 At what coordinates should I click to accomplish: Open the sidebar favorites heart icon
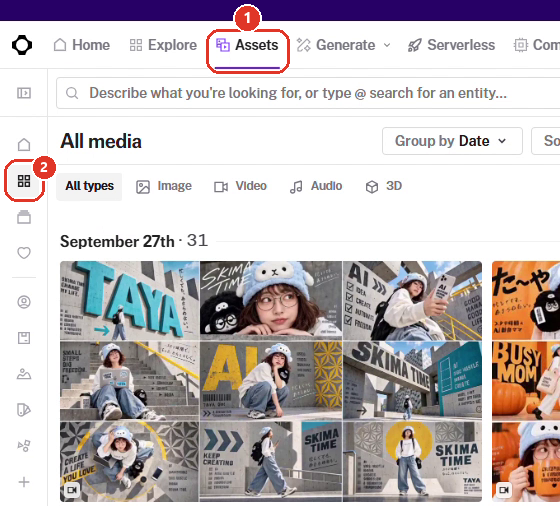(24, 253)
